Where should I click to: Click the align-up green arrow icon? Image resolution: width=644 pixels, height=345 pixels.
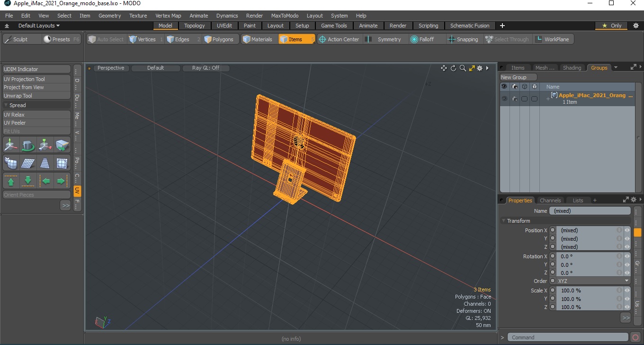tap(11, 181)
